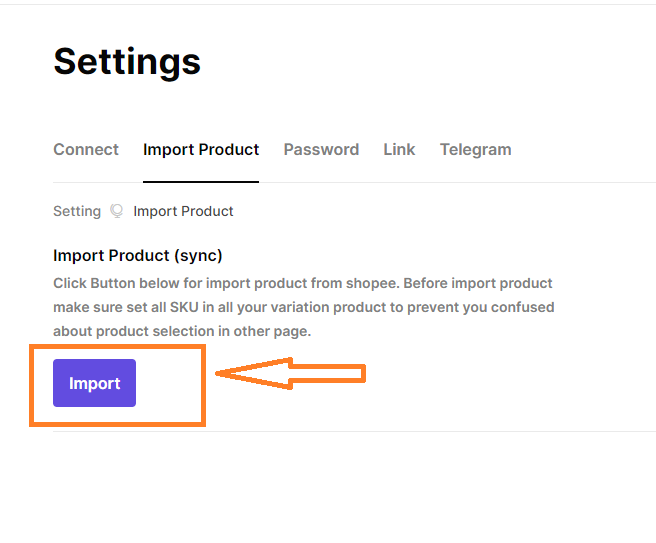Click the word SKU in the description
The image size is (656, 543).
click(184, 307)
